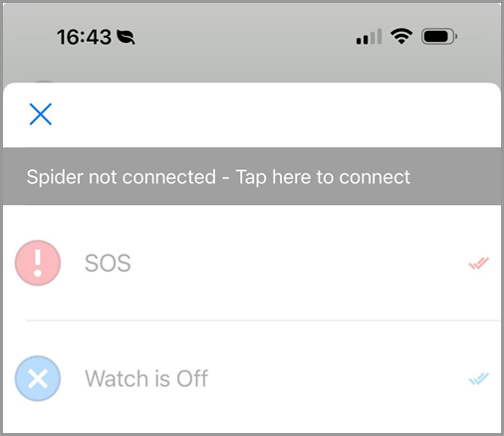
Task: Close the sheet with the blue X
Action: point(41,114)
